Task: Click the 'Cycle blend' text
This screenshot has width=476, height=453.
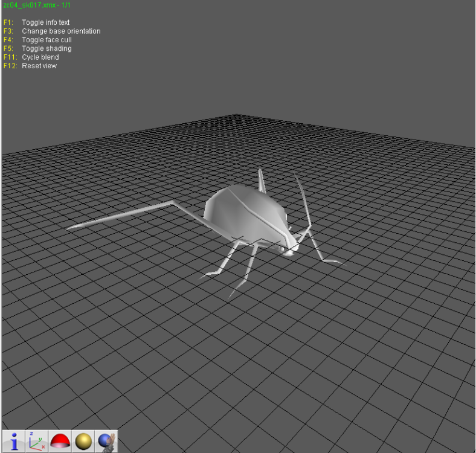Action: [x=40, y=57]
